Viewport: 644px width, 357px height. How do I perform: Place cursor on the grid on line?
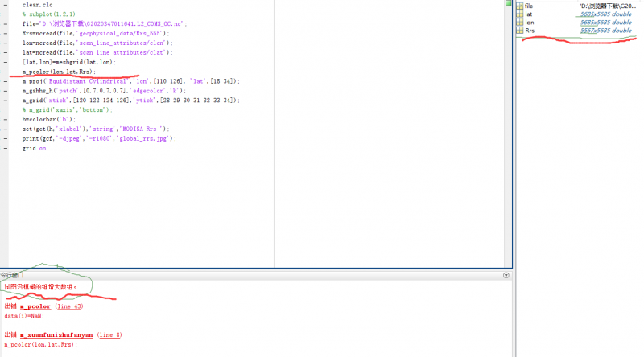tap(34, 148)
